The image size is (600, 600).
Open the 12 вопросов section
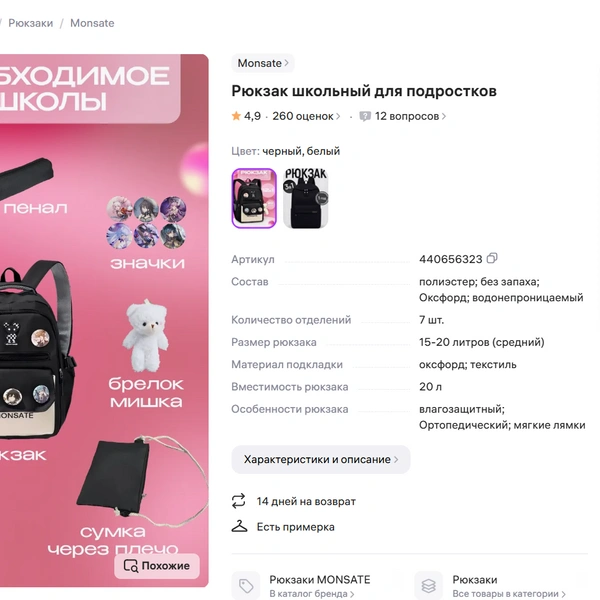pyautogui.click(x=410, y=116)
